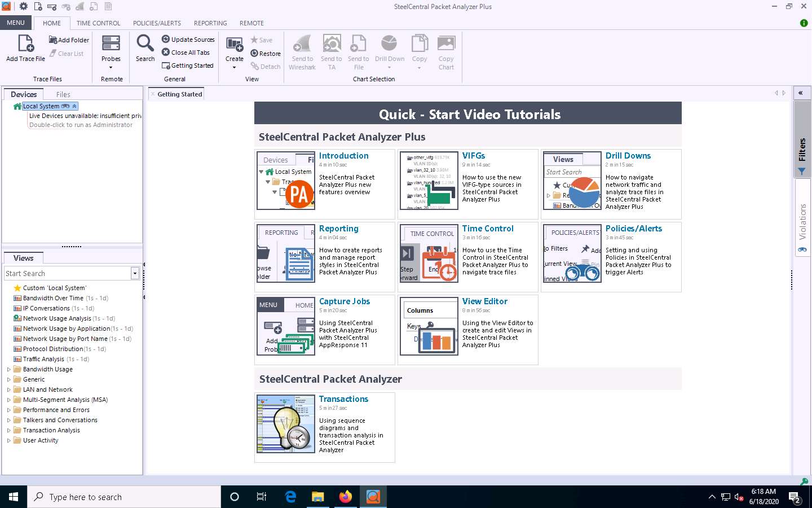Expand Talkers and Conversations folder
The height and width of the screenshot is (508, 812).
click(8, 420)
